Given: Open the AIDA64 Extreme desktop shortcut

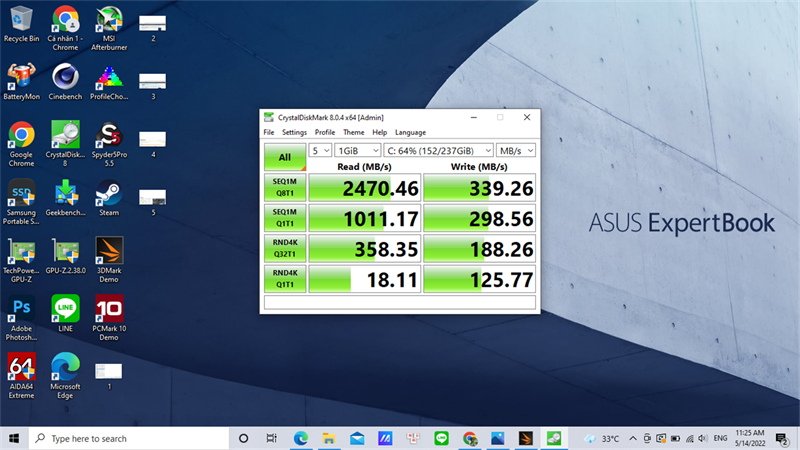Looking at the screenshot, I should (21, 376).
